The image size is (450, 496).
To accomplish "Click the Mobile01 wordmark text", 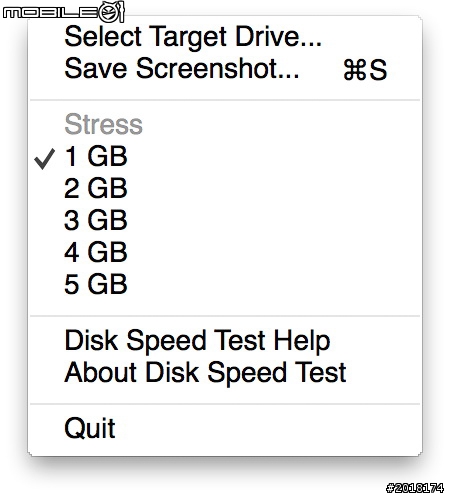I will 51,13.
